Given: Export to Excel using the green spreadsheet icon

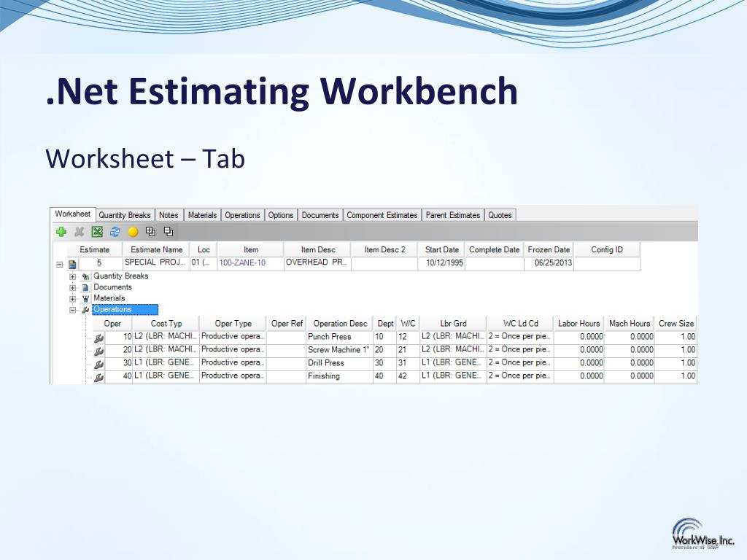Looking at the screenshot, I should (x=97, y=232).
